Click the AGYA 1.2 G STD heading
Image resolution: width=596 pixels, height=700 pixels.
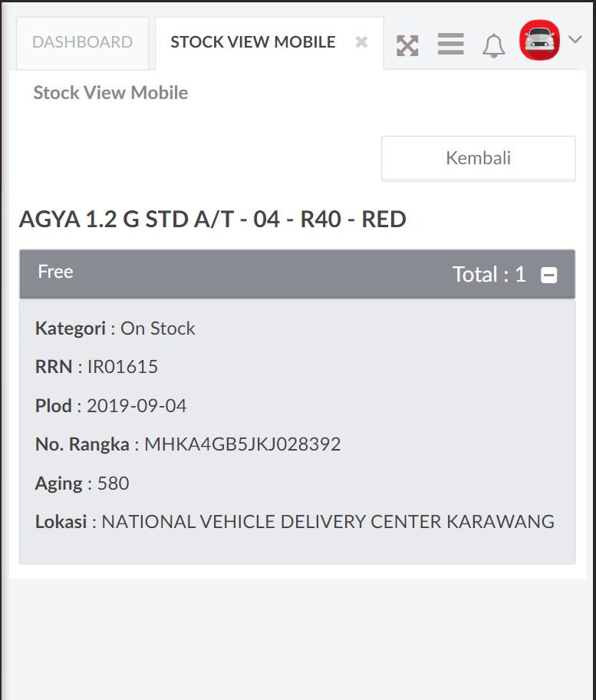pyautogui.click(x=212, y=220)
